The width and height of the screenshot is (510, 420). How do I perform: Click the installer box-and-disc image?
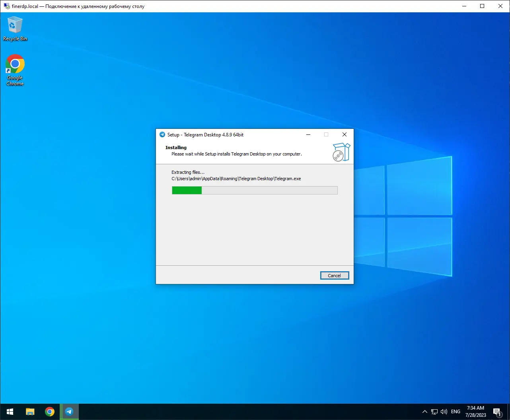point(341,152)
